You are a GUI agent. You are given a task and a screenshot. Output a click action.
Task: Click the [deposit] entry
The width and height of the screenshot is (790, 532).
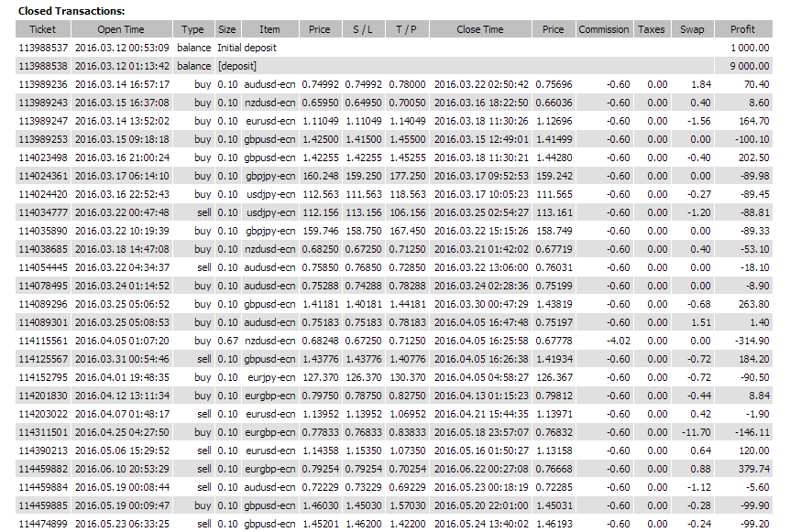pos(236,66)
